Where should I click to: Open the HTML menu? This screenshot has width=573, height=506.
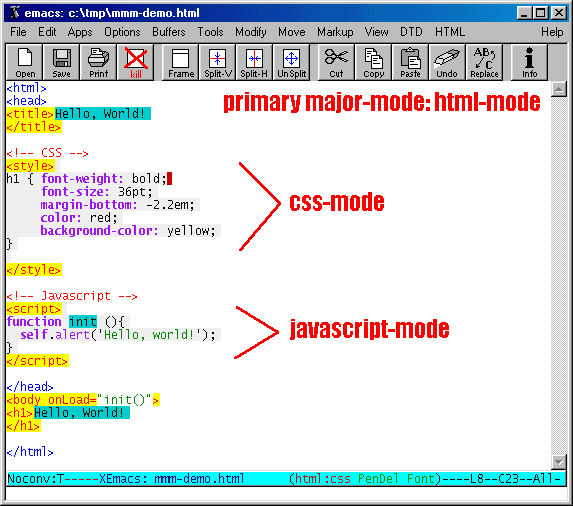(x=450, y=32)
